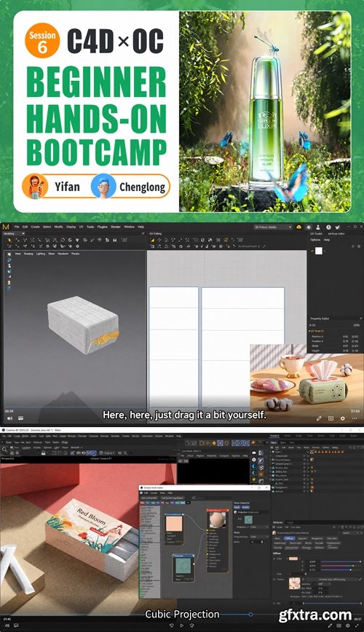Select the Standard layout tab in Cinema 4D
364x632 pixels.
tap(274, 436)
